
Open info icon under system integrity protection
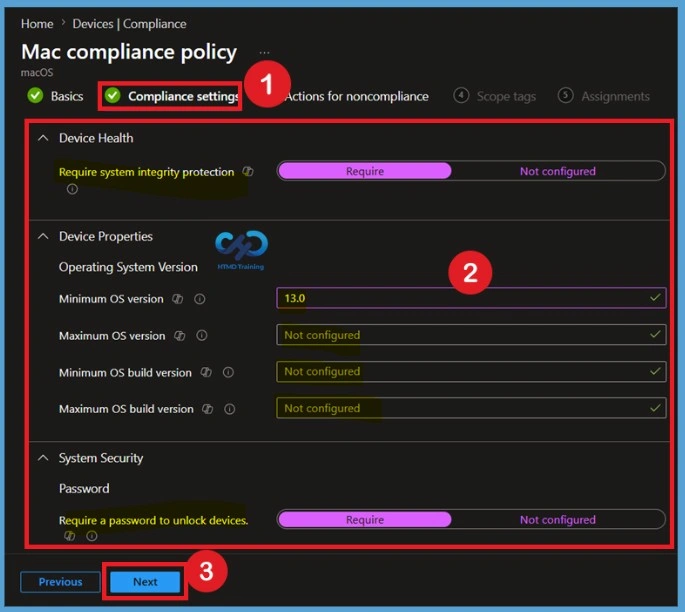(73, 189)
